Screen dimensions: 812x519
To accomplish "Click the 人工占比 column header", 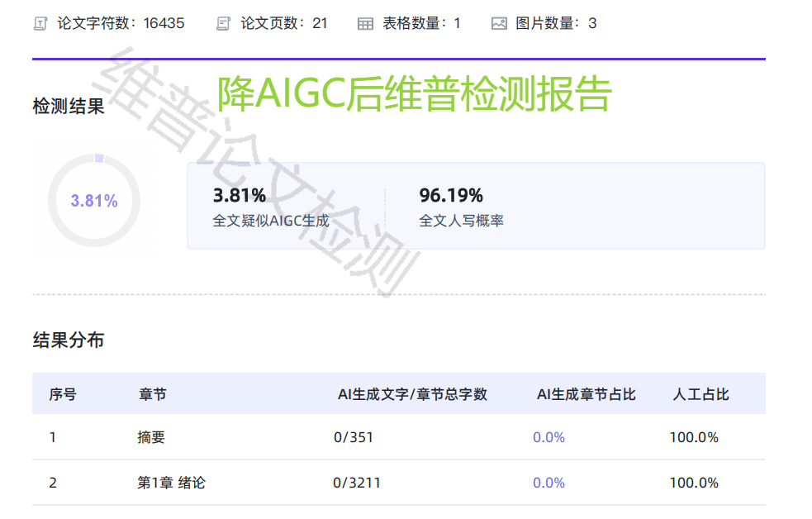I will pyautogui.click(x=700, y=394).
